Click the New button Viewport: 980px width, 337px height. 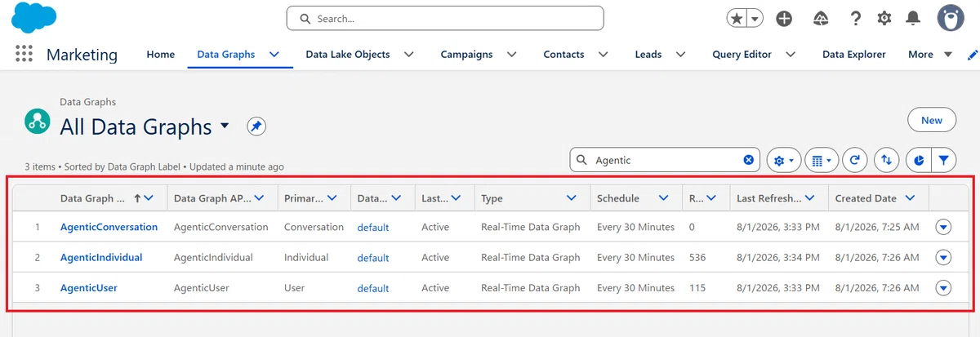pos(932,120)
